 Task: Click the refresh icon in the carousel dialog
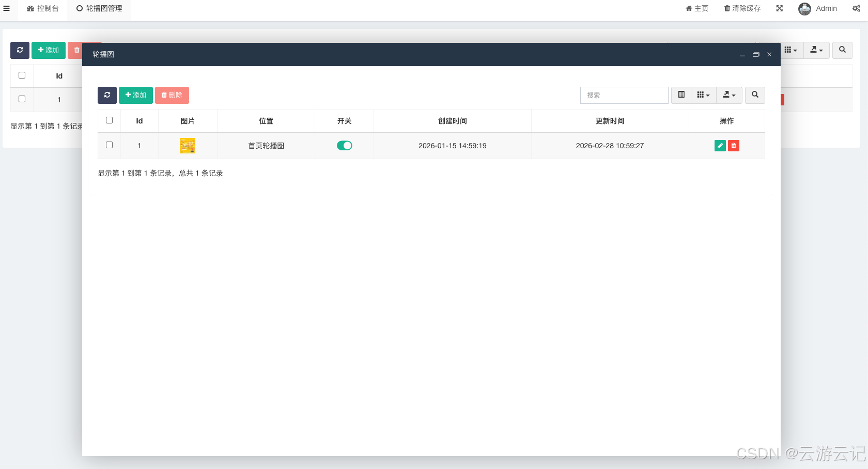tap(107, 95)
